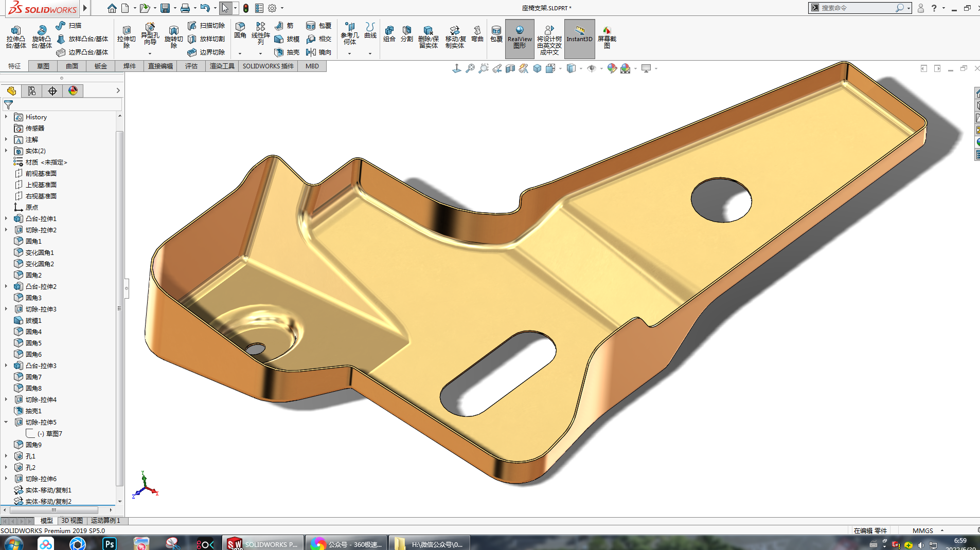Click the 扫描切除 swept cut button
Screen dimensions: 980x550
click(x=206, y=26)
